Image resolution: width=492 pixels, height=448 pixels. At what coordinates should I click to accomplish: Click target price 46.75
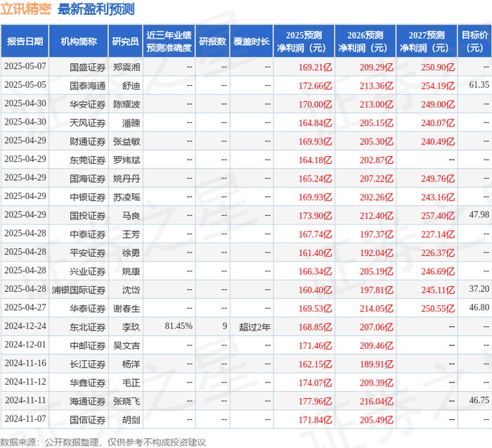(x=479, y=399)
